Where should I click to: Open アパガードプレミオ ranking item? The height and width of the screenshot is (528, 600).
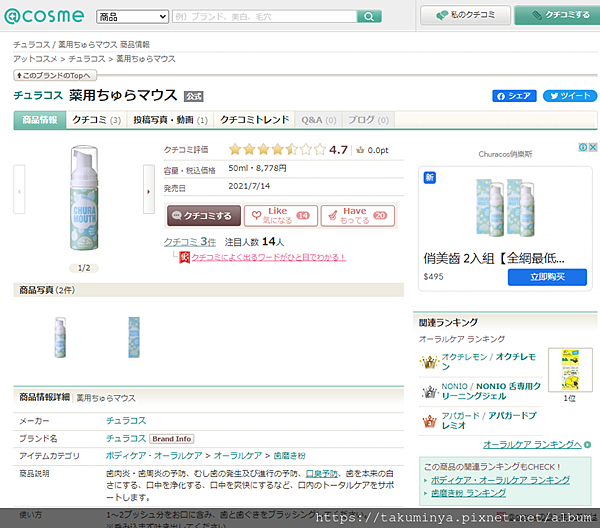(489, 420)
